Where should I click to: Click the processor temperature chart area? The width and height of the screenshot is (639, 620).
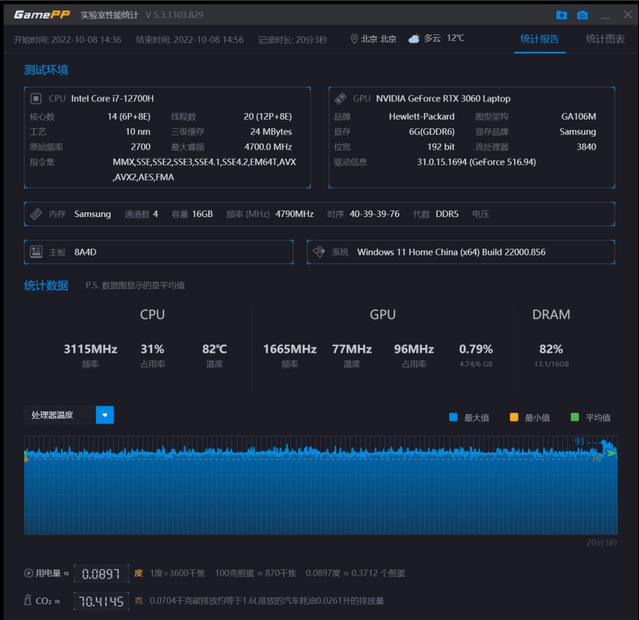click(x=321, y=485)
